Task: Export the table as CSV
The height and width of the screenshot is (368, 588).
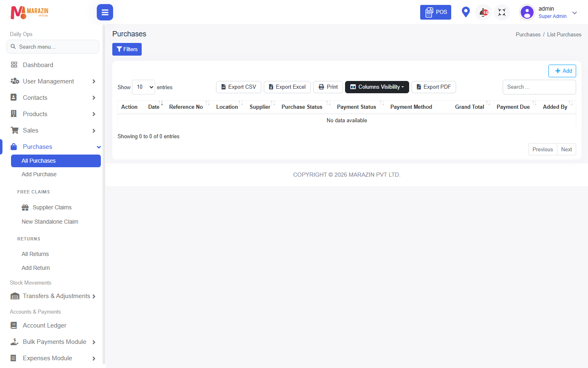Action: point(238,87)
